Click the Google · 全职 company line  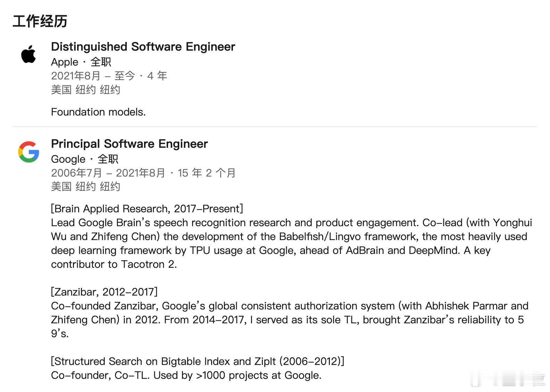tap(85, 159)
